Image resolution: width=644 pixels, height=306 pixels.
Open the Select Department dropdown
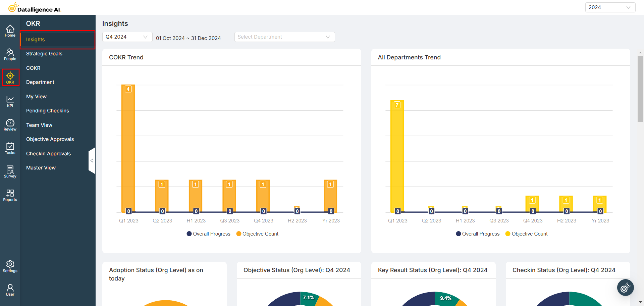[284, 37]
